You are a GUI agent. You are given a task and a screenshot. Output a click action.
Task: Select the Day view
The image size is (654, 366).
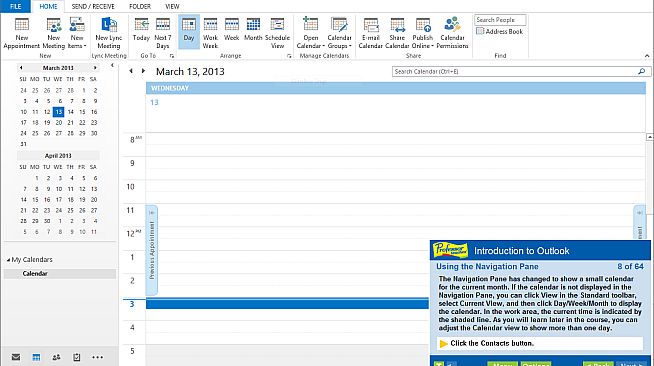[x=189, y=31]
